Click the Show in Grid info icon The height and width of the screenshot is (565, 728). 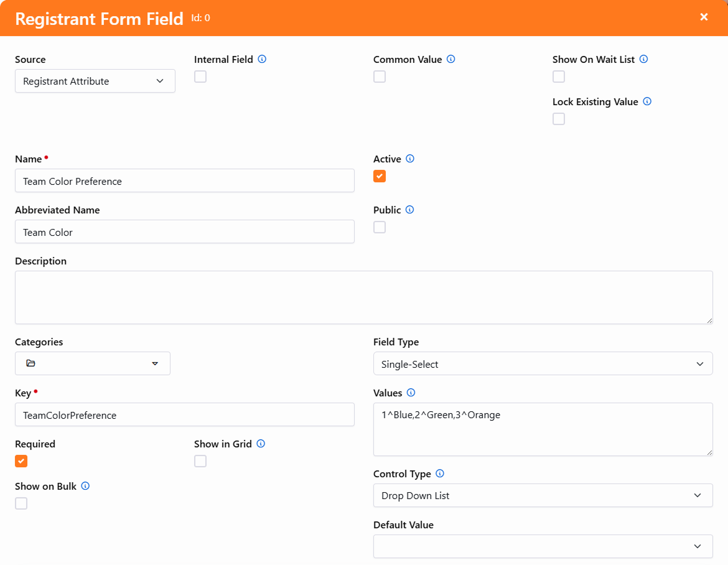coord(261,444)
